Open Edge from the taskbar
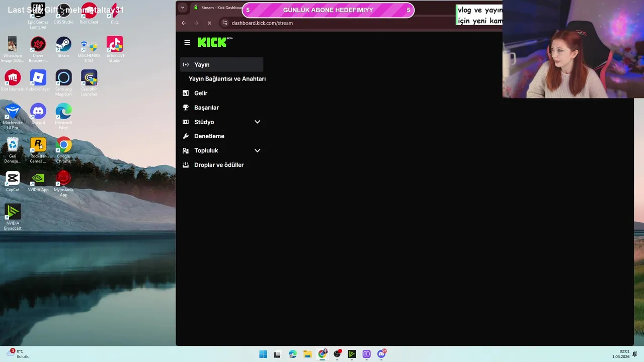Screen dimensions: 644x362 (x=292, y=354)
